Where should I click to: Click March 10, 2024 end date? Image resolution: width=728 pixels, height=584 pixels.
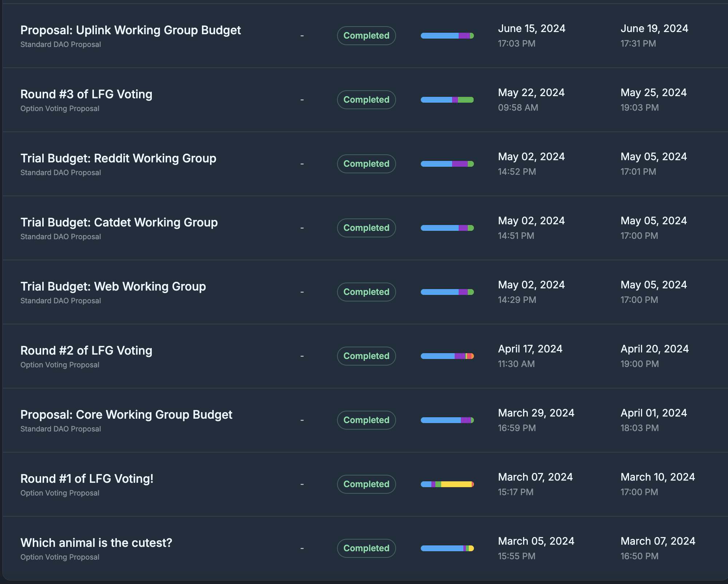pyautogui.click(x=657, y=477)
